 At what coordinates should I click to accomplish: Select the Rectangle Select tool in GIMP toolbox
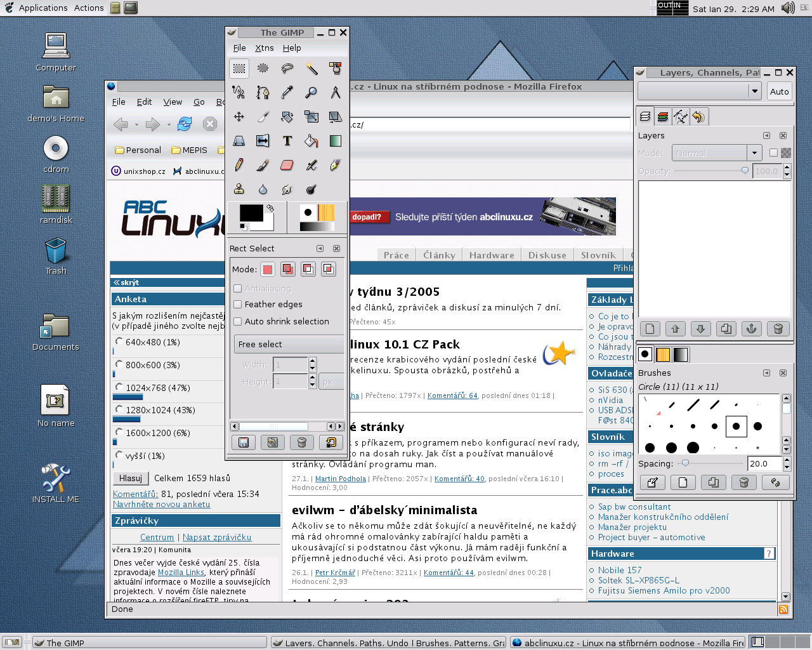coord(239,69)
